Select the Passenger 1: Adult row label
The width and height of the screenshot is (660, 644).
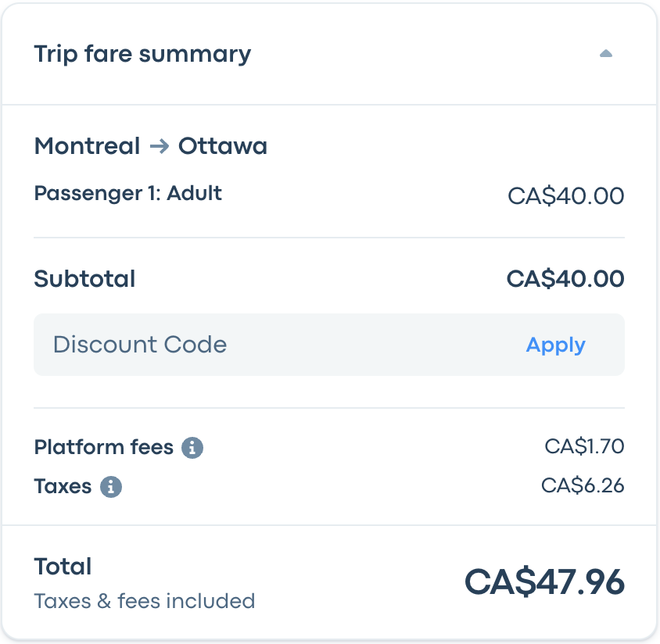pyautogui.click(x=127, y=193)
